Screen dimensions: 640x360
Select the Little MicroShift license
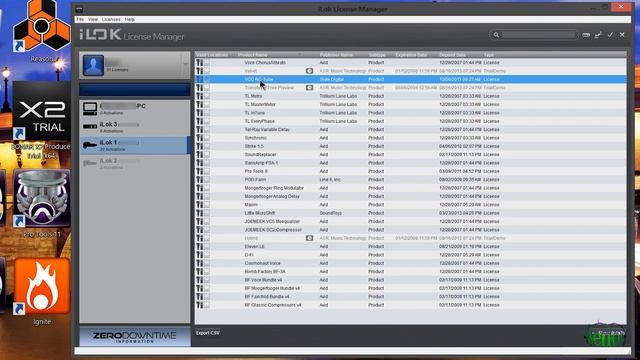(411, 213)
